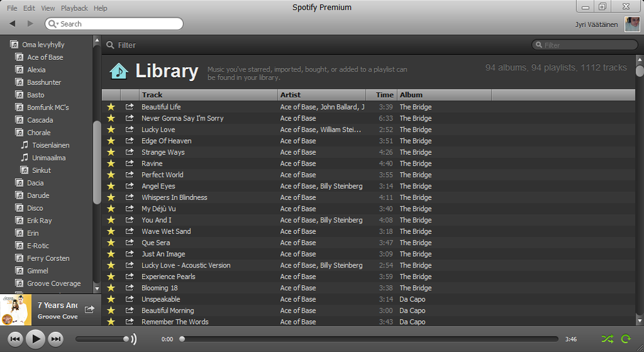644x352 pixels.
Task: Share the Whispers In Blindness track
Action: click(x=129, y=197)
